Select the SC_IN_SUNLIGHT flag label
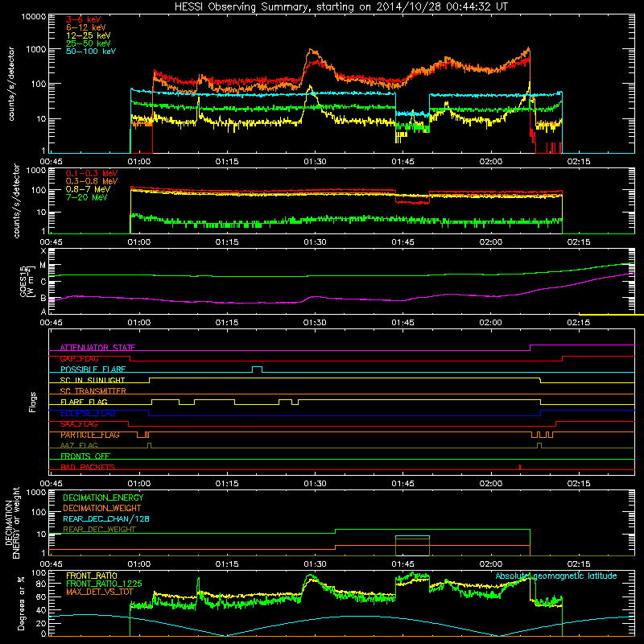This screenshot has height=644, width=644. [93, 380]
